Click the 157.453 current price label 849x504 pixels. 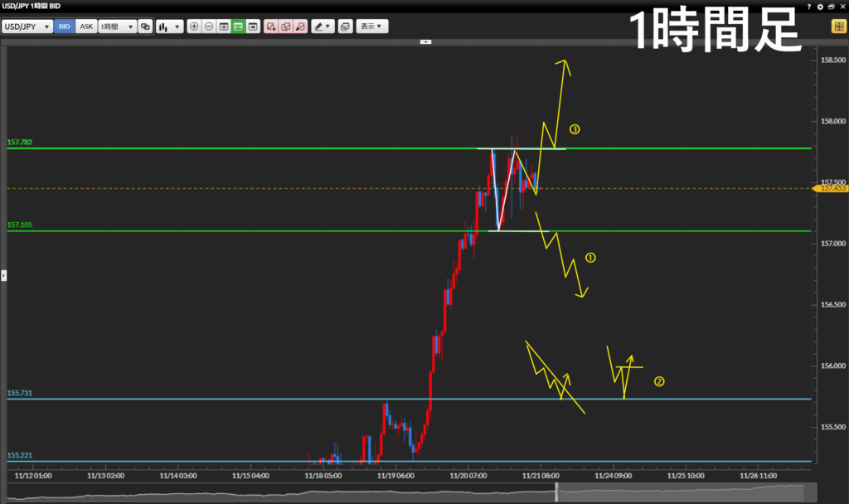832,189
